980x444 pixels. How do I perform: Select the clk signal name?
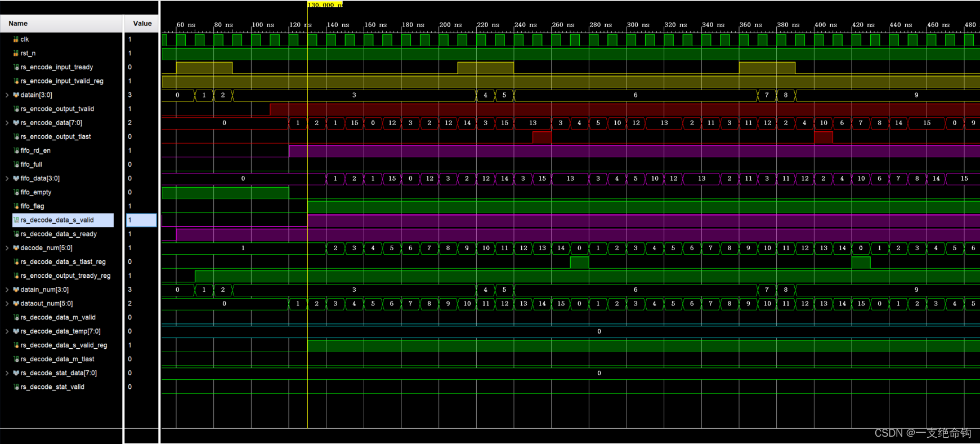tap(25, 39)
